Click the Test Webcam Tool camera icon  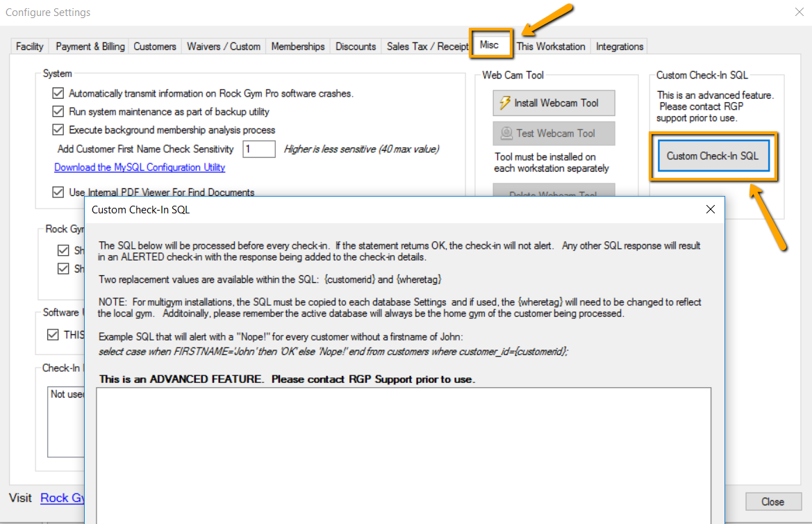(x=506, y=133)
